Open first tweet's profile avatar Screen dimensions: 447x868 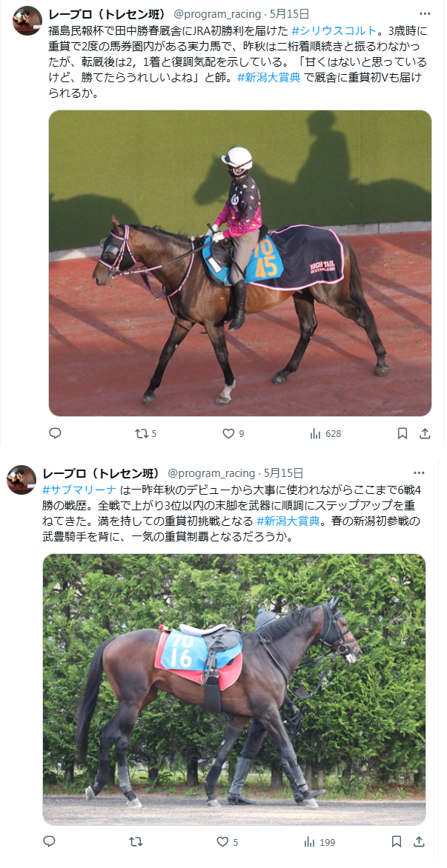27,21
